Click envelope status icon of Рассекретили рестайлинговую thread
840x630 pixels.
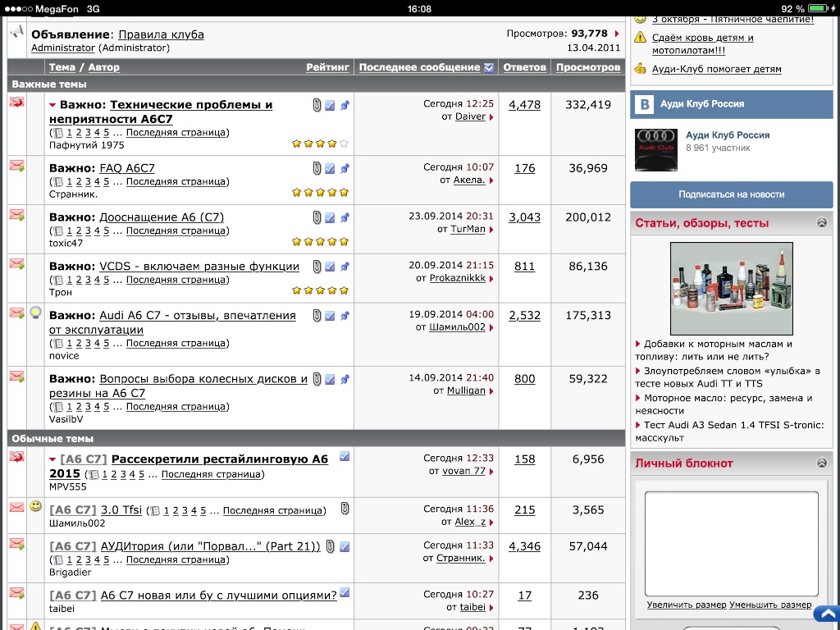[17, 457]
